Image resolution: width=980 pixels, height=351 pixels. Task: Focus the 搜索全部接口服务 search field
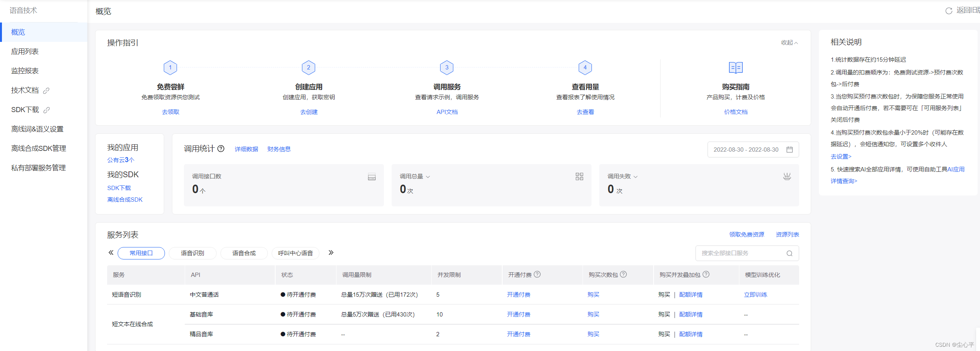(747, 253)
